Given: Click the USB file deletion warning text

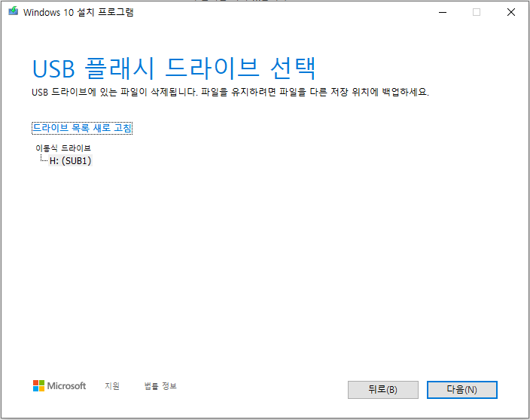Looking at the screenshot, I should pos(230,92).
